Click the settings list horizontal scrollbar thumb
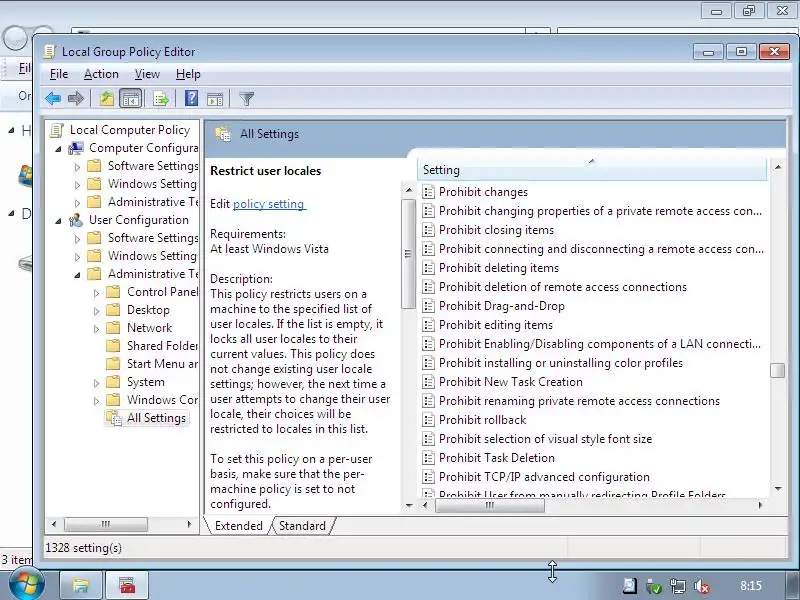800x600 pixels. click(489, 505)
